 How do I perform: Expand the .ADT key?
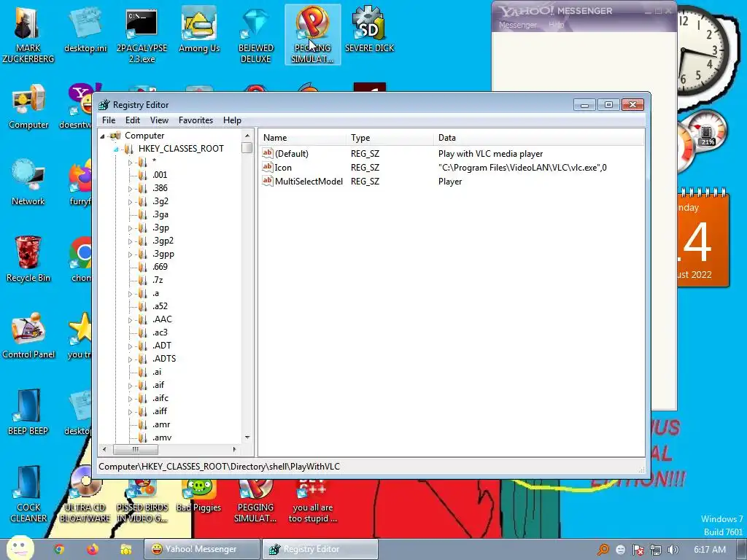coord(130,346)
